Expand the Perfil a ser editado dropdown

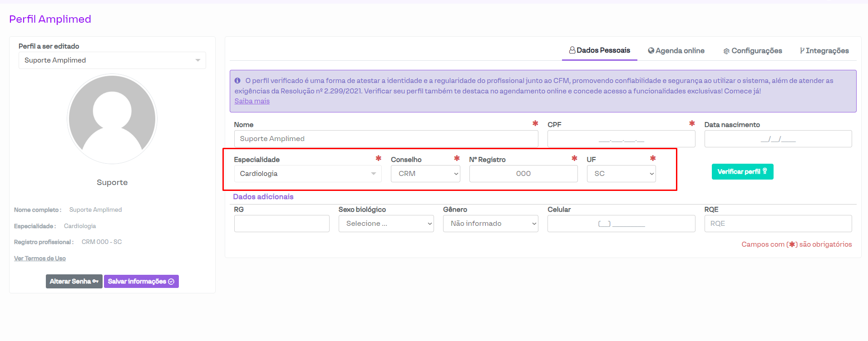(x=112, y=60)
